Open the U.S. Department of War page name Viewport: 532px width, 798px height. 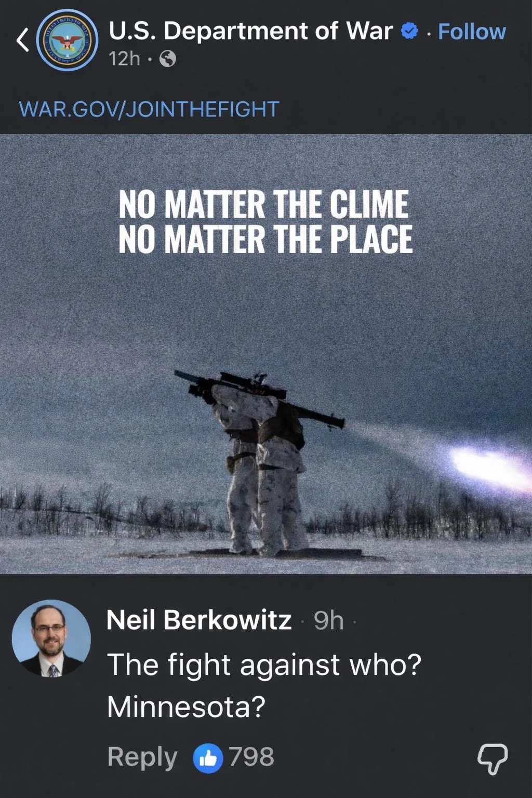point(250,31)
